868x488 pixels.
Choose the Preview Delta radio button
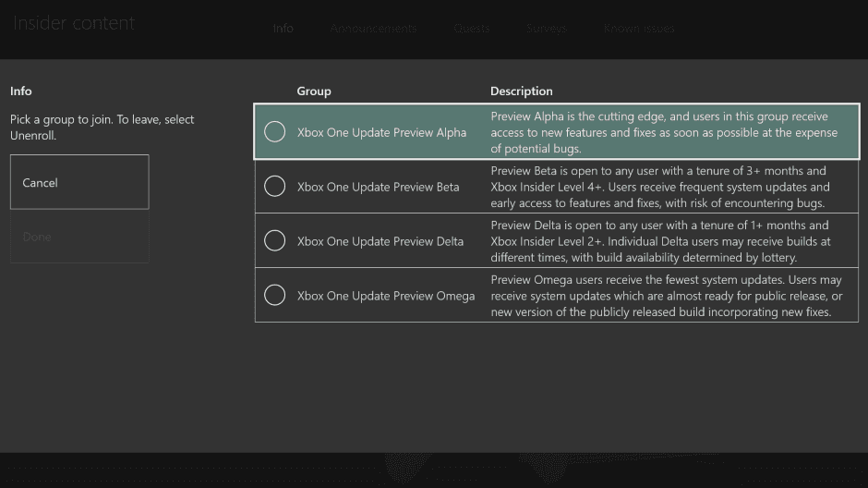(x=274, y=240)
